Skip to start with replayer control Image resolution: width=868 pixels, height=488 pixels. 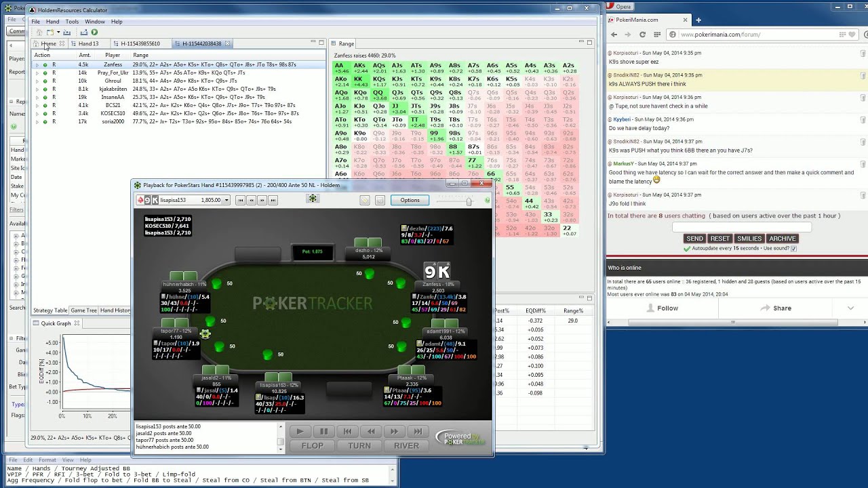[347, 431]
